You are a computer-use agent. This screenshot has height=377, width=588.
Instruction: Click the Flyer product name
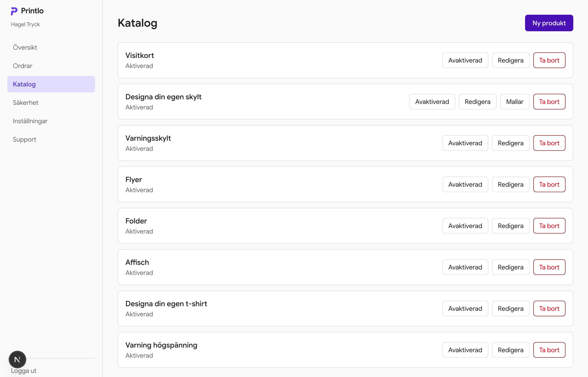tap(133, 180)
